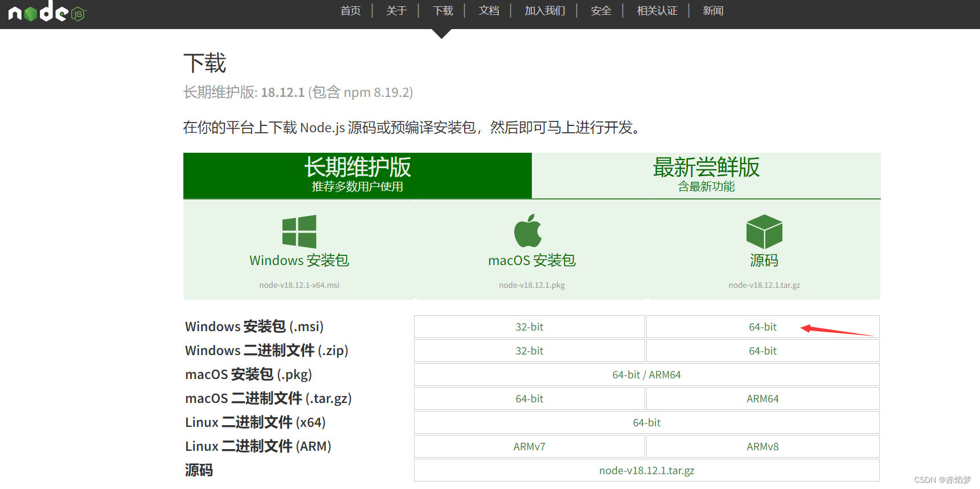Download Windows .zip 64-bit binary
Image resolution: width=980 pixels, height=489 pixels.
763,351
